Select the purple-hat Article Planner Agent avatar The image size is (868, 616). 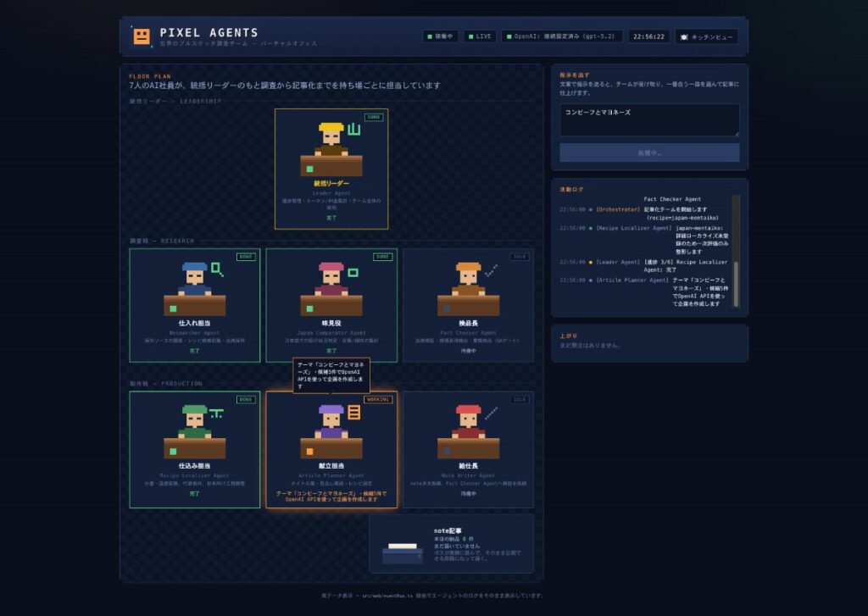tap(331, 421)
